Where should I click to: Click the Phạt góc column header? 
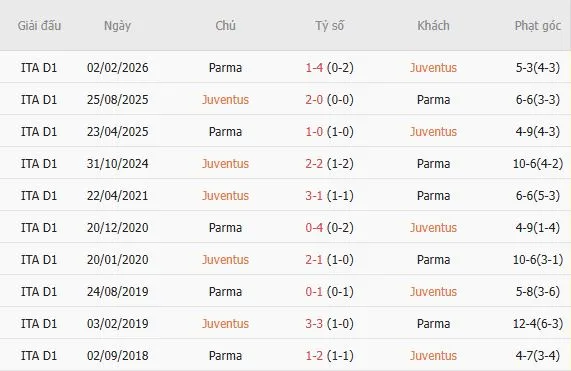538,26
